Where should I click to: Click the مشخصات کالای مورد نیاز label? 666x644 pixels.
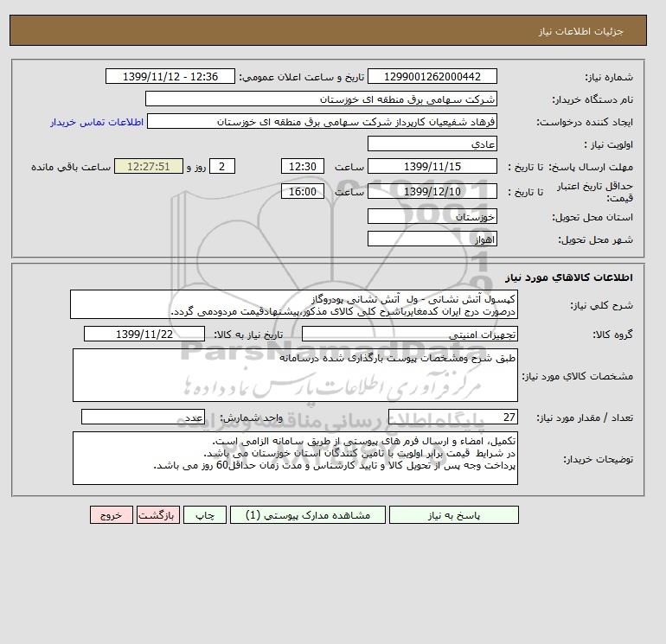[x=578, y=376]
